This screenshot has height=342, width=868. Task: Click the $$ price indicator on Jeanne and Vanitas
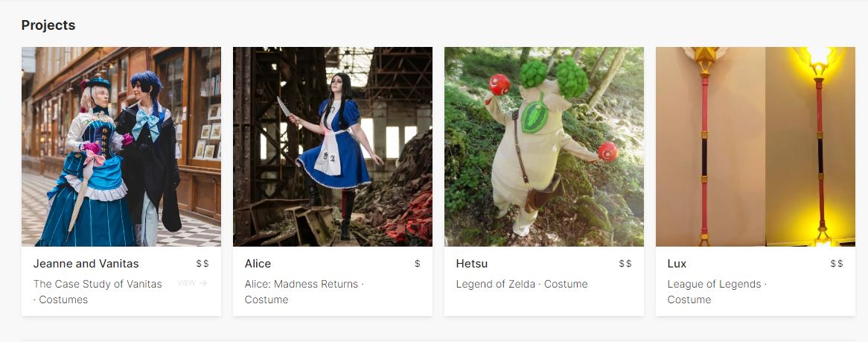point(202,264)
